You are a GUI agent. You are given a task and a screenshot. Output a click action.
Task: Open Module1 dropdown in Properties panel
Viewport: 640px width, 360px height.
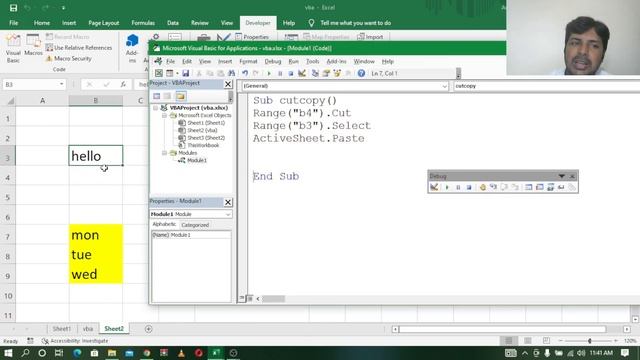pos(228,214)
